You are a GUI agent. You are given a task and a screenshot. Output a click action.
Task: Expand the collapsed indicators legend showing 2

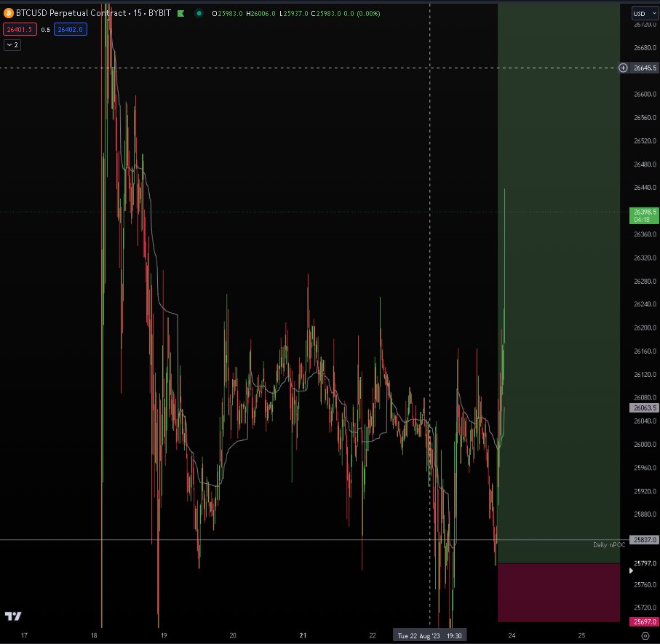click(12, 44)
